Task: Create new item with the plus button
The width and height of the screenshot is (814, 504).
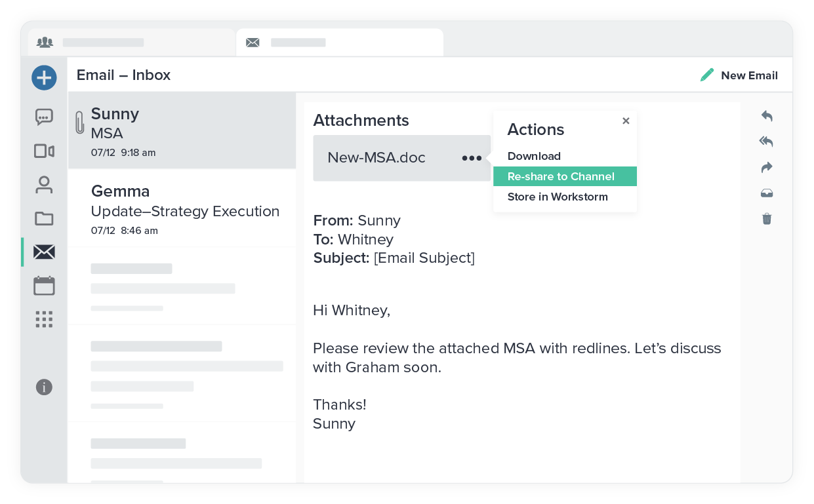Action: [x=44, y=77]
